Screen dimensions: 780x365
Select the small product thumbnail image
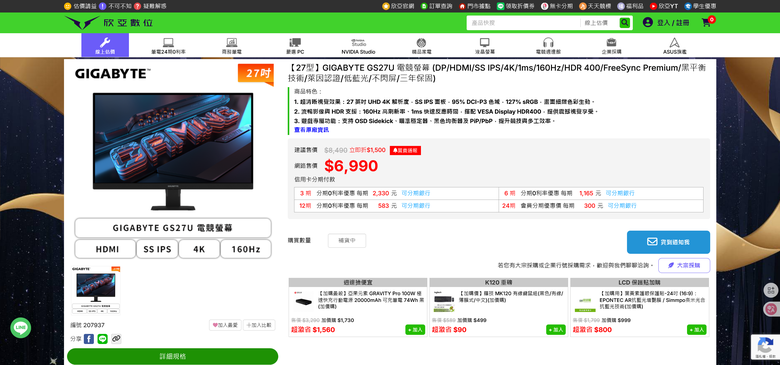coord(97,290)
